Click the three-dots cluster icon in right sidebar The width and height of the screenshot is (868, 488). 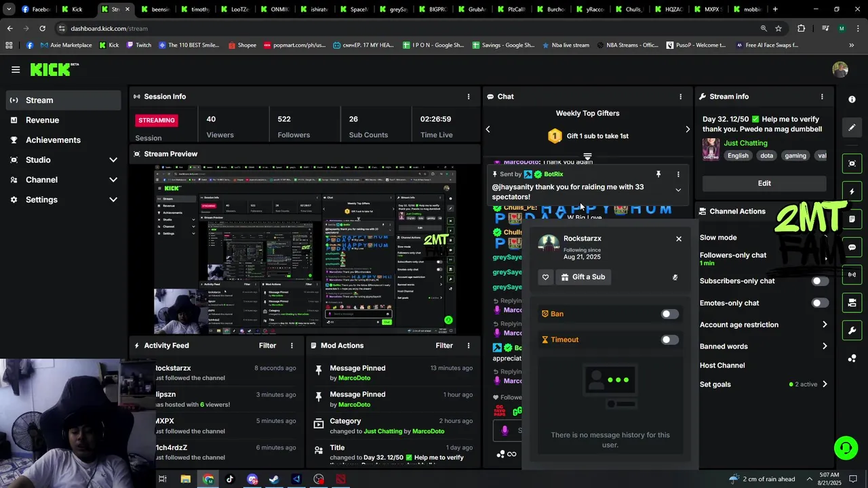(x=852, y=358)
